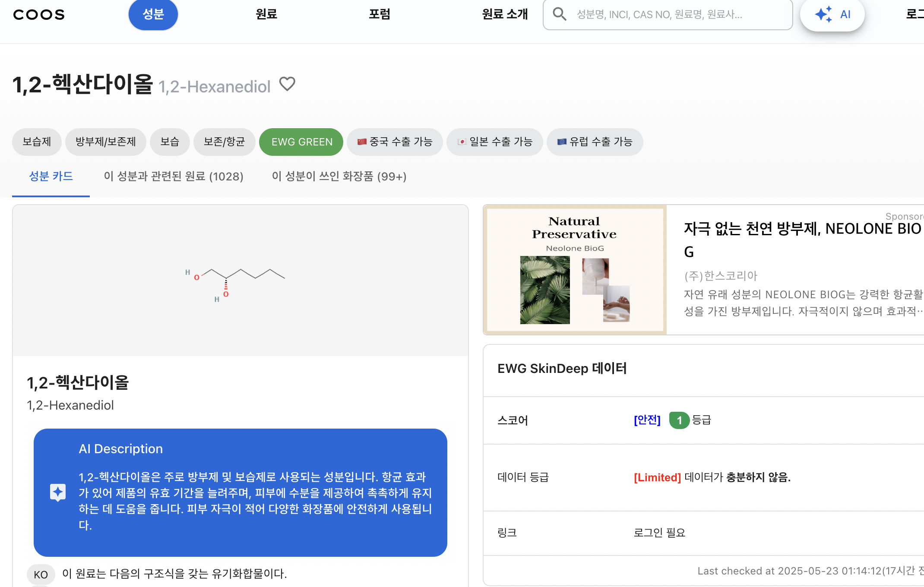Select the 성분 navigation pill
Image resolution: width=924 pixels, height=587 pixels.
tap(153, 15)
